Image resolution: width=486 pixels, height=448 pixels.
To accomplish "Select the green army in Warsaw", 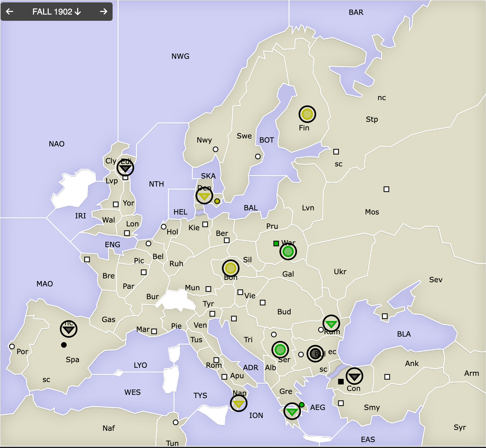I will point(288,252).
